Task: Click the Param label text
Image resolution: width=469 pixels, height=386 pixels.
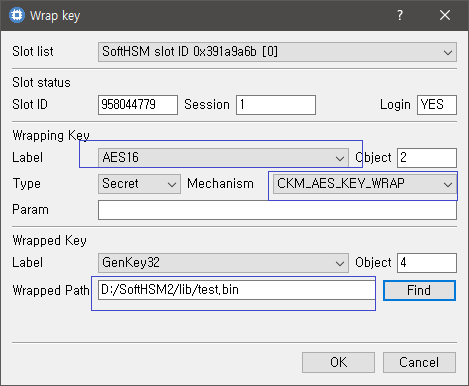Action: 30,210
